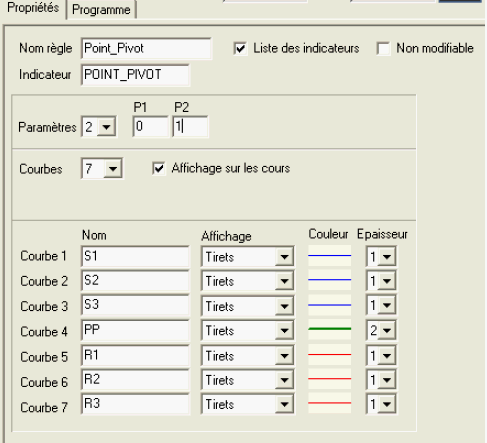Select the Propriétés tab

(x=33, y=8)
